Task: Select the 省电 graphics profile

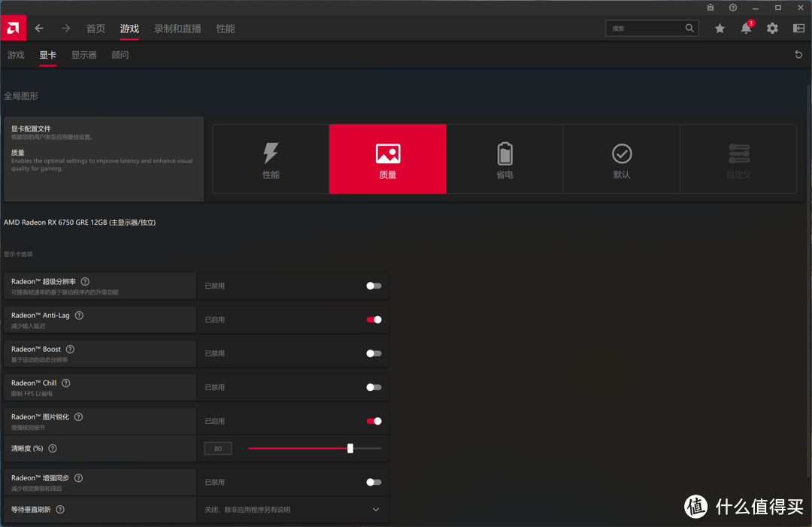Action: coord(505,159)
